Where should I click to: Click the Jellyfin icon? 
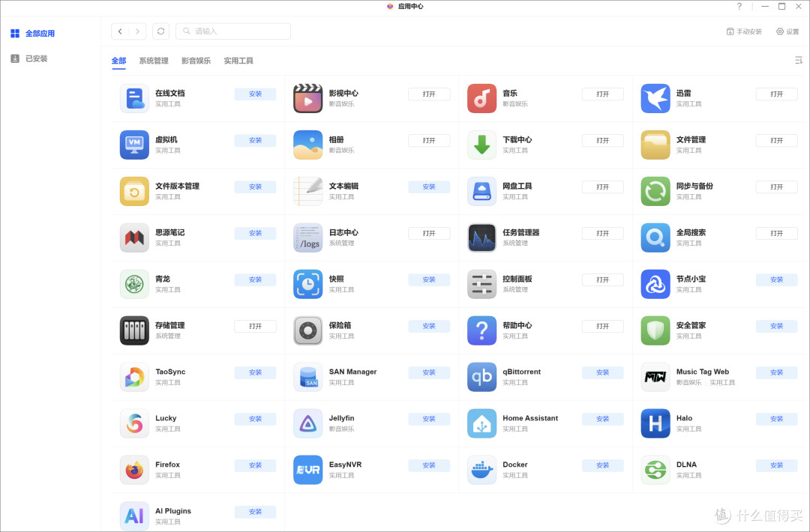(x=308, y=423)
